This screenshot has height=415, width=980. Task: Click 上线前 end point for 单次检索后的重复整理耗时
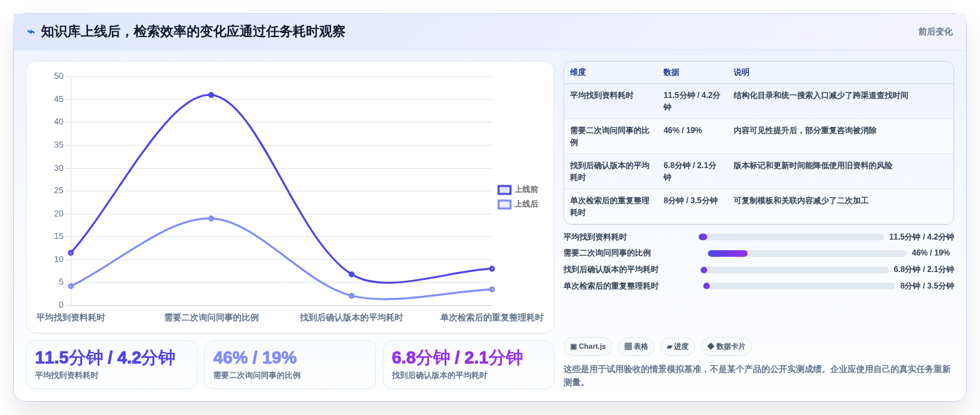[x=492, y=269]
